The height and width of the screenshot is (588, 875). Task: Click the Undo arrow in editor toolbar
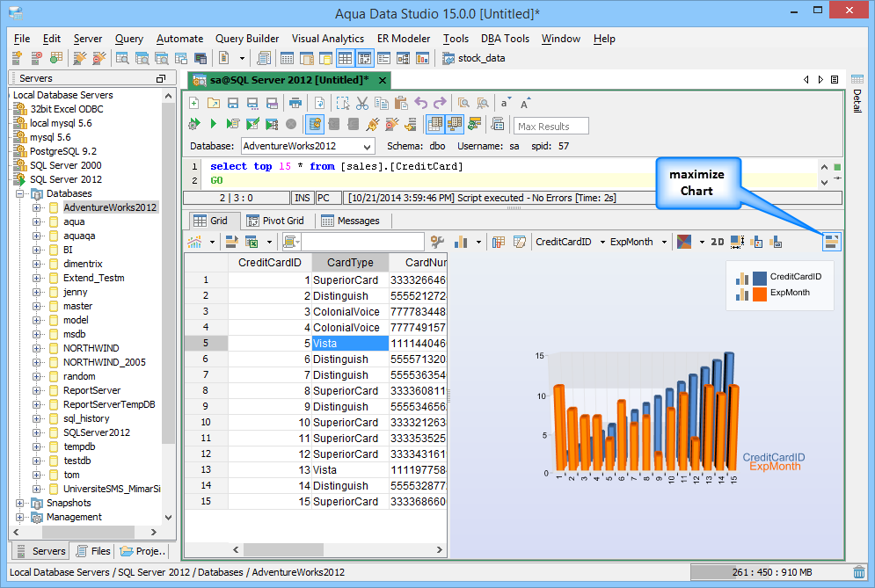click(420, 103)
